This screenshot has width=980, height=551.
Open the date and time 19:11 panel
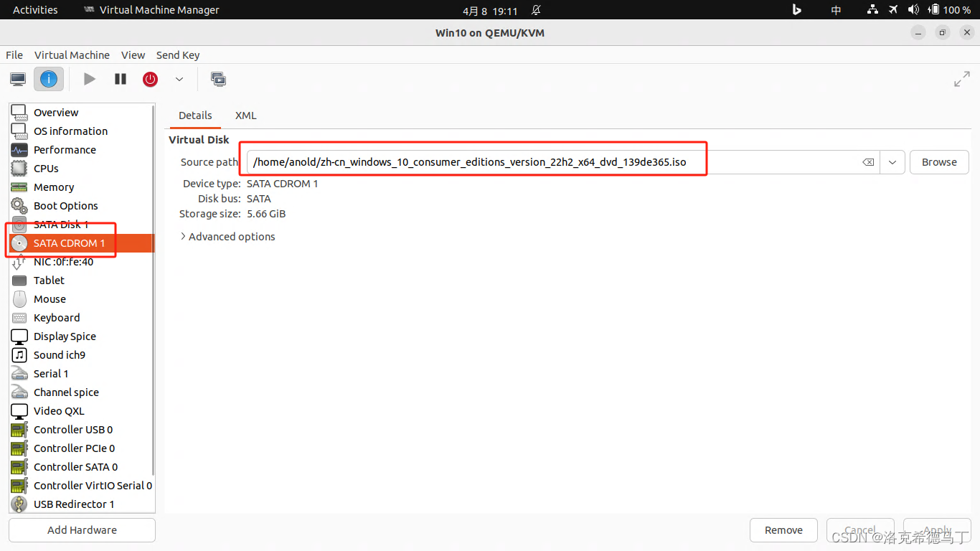pyautogui.click(x=490, y=10)
